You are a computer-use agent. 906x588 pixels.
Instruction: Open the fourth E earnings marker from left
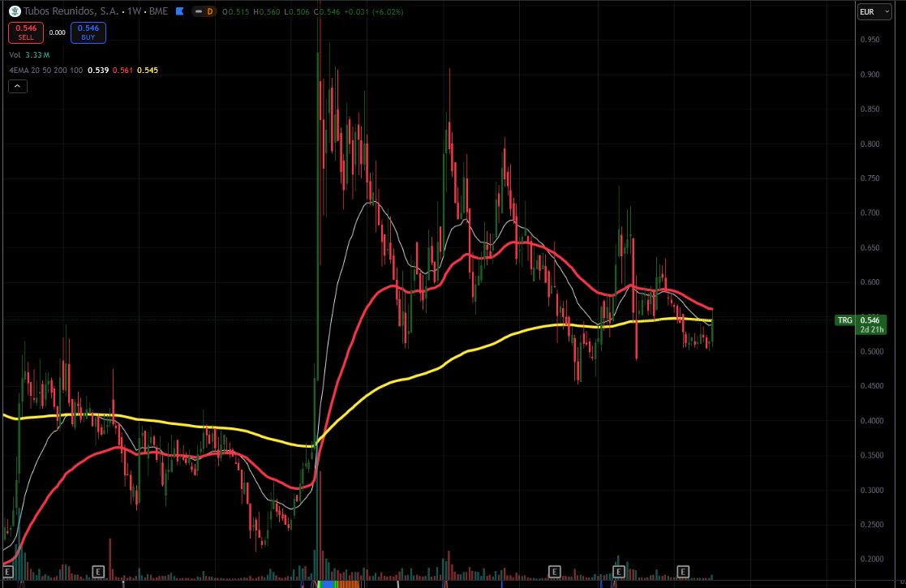(619, 572)
